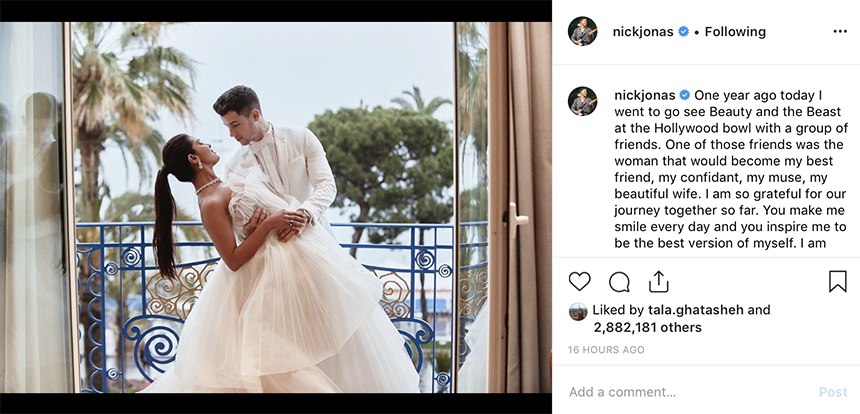This screenshot has height=414, width=860.
Task: Save the post with the bookmark icon
Action: coord(838,281)
